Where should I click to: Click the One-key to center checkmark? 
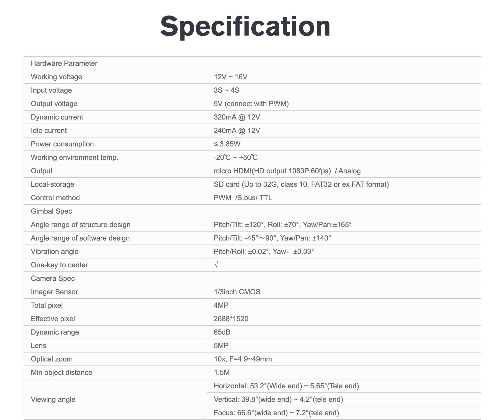tap(216, 264)
